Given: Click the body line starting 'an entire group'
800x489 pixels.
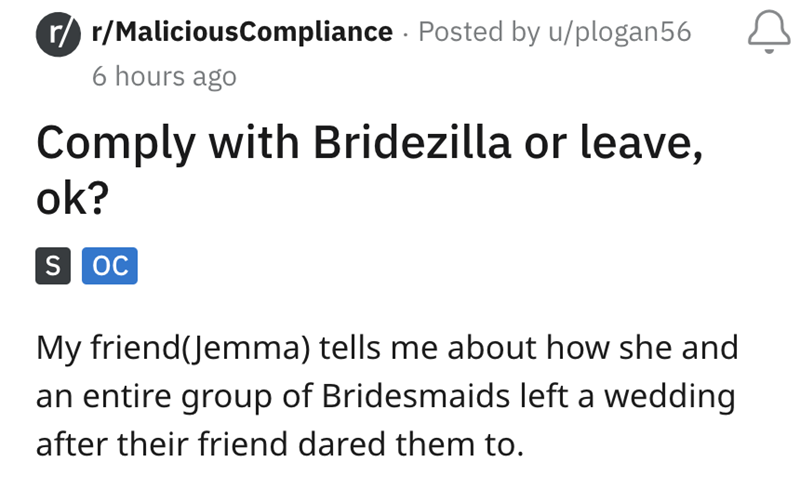Looking at the screenshot, I should pos(386,397).
